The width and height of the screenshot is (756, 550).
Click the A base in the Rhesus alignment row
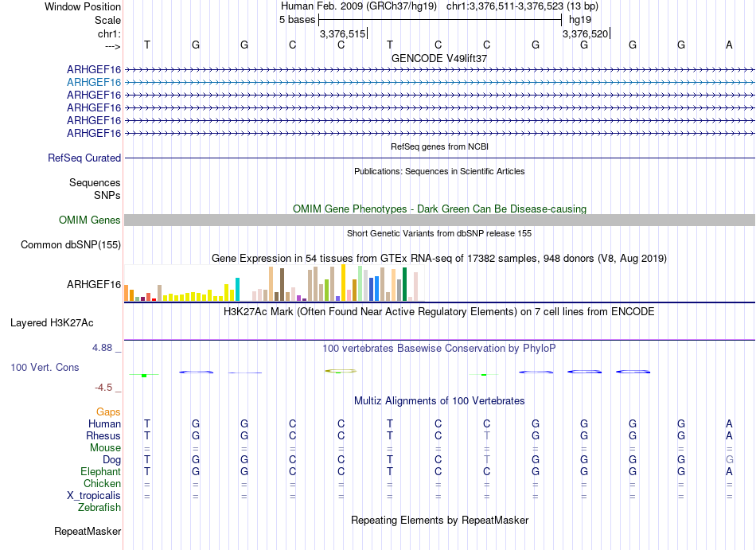(729, 435)
